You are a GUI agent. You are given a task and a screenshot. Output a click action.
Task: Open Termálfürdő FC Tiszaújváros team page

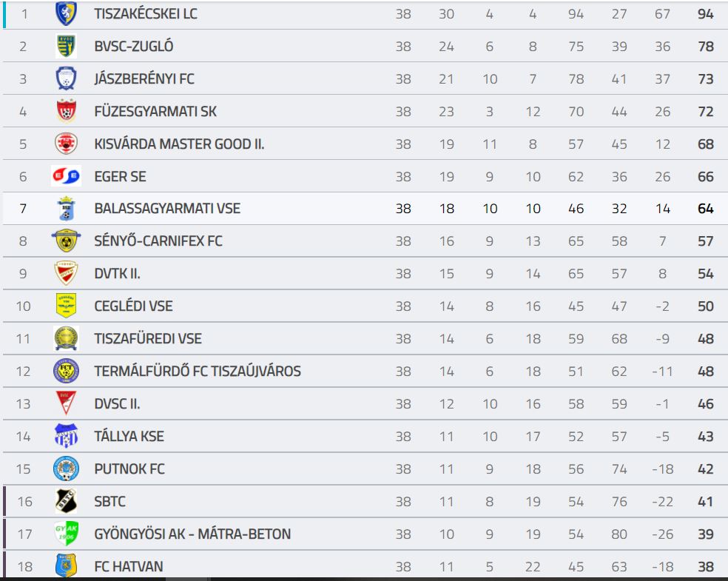click(x=198, y=371)
